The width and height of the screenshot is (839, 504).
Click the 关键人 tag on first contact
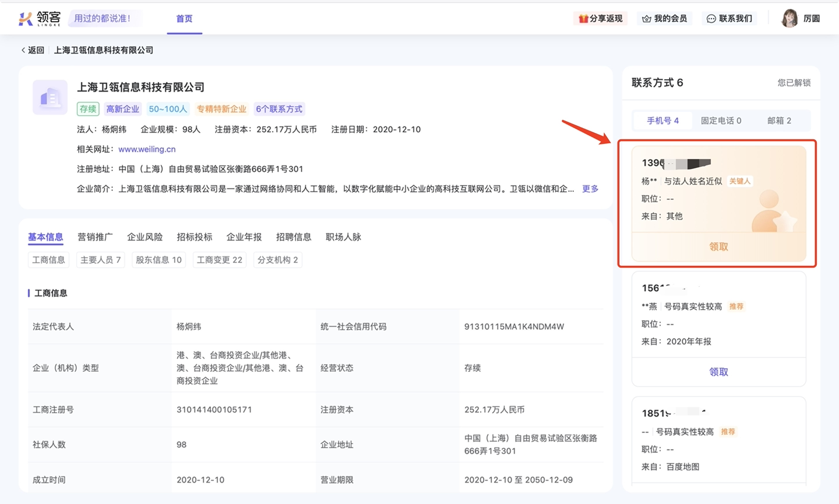tap(739, 181)
